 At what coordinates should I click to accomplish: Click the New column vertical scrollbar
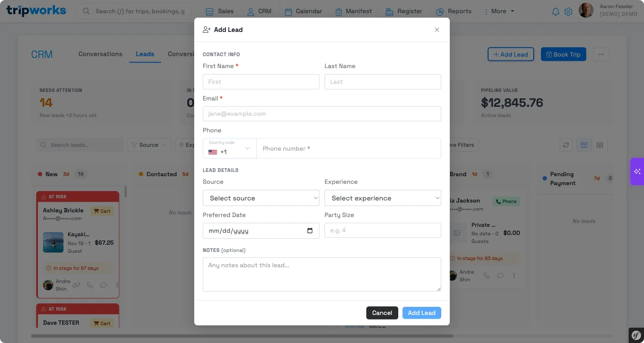125,192
